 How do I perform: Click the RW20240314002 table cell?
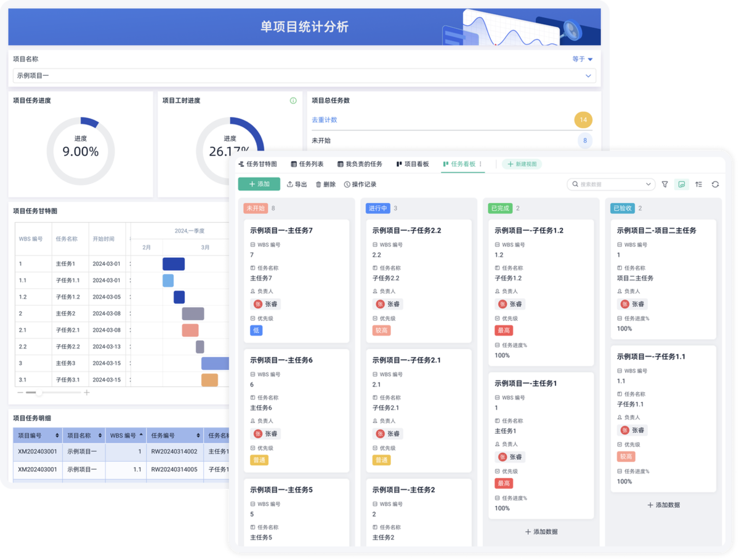coord(174,452)
